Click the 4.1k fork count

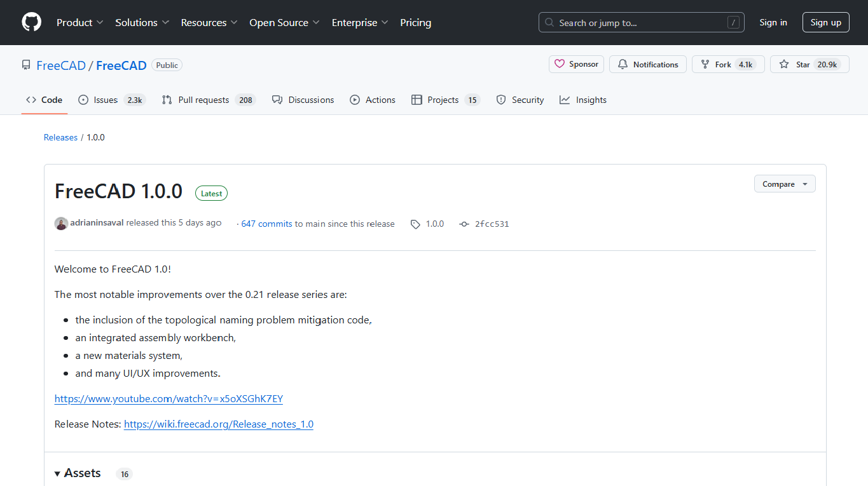click(x=746, y=64)
